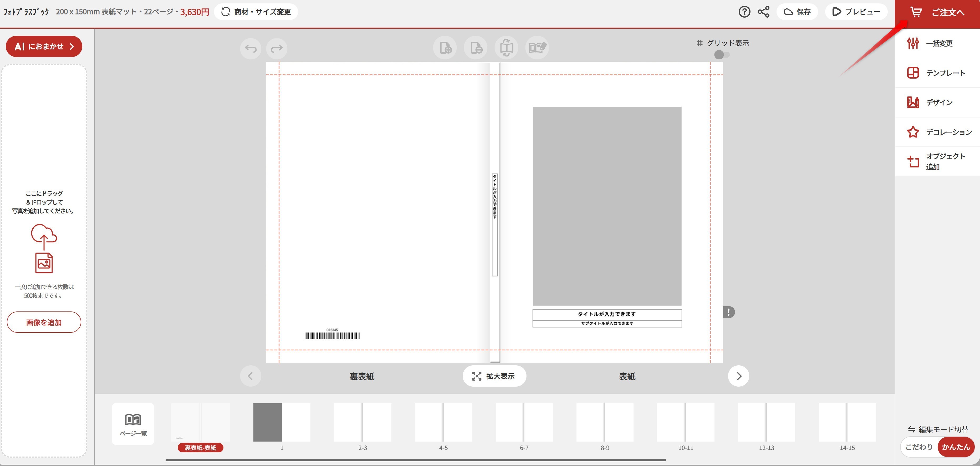Click the cover photo placeholder
980x466 pixels.
pyautogui.click(x=607, y=206)
